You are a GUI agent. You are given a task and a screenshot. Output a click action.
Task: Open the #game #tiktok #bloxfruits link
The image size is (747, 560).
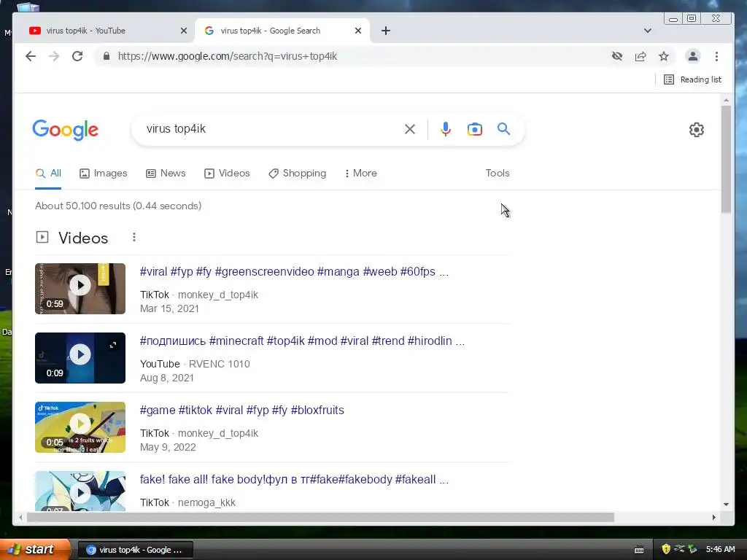[241, 410]
